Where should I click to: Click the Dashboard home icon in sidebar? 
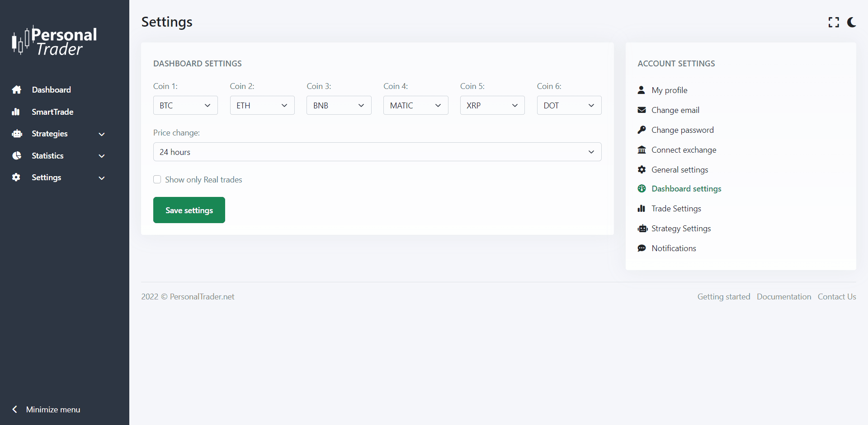pyautogui.click(x=17, y=90)
